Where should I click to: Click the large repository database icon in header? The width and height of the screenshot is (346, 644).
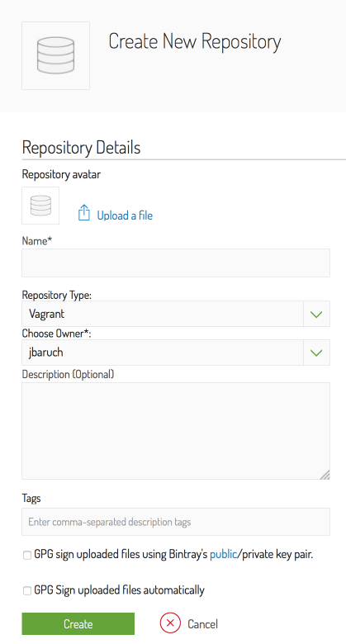tap(55, 55)
